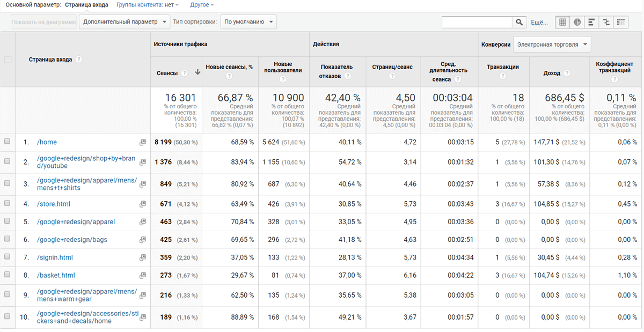Select the performance bar view icon
Screen dimensions: 644x332
[x=592, y=22]
